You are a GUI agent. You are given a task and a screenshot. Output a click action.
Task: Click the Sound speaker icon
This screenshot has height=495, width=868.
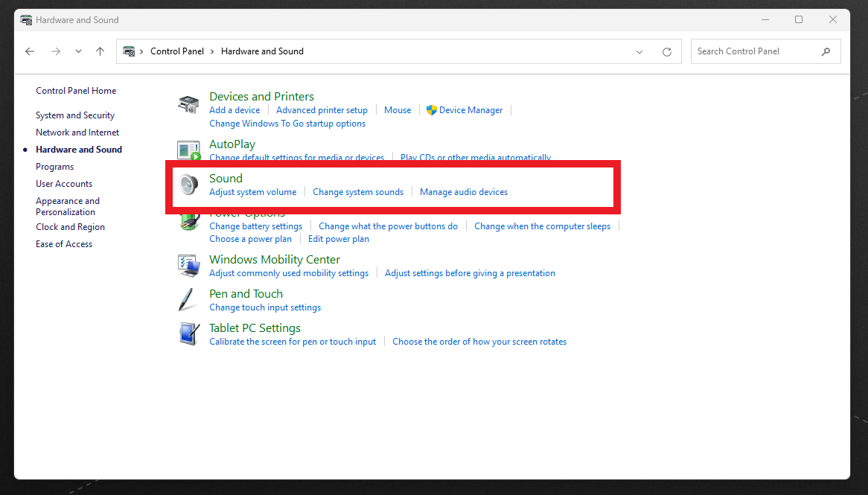[x=188, y=185]
